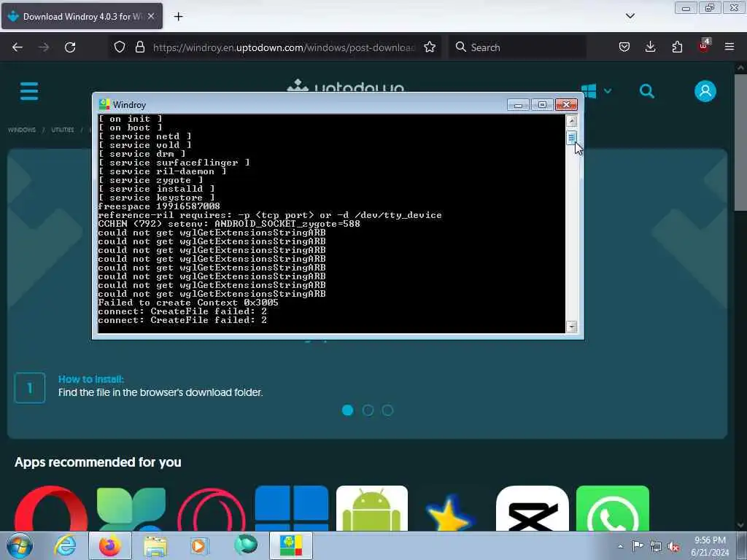
Task: Select the first carousel dot
Action: tap(348, 410)
